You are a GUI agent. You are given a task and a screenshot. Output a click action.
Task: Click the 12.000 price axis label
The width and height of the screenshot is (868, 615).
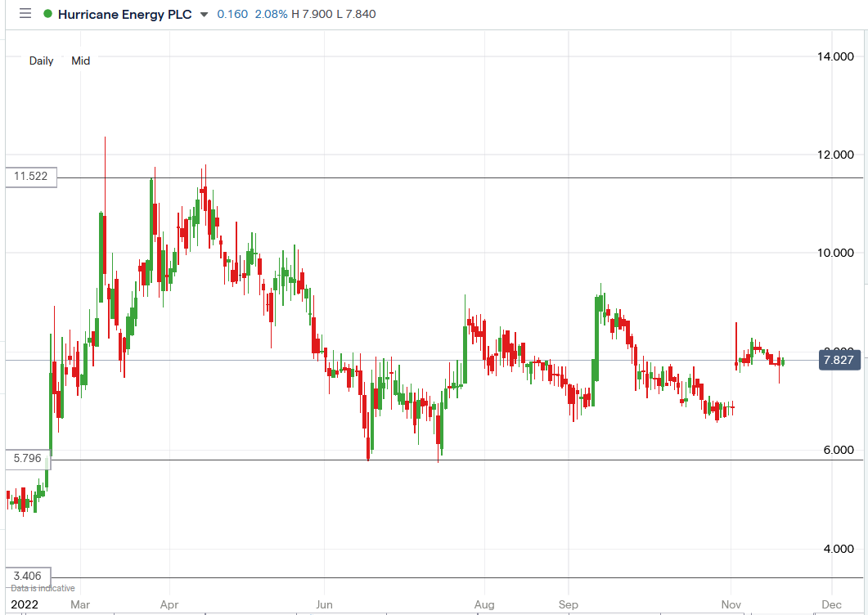coord(835,155)
